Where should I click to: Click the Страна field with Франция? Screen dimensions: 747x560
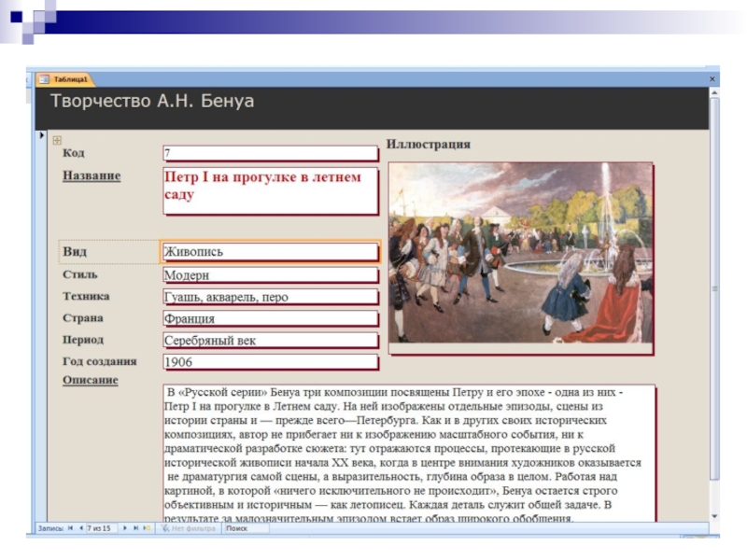[270, 318]
